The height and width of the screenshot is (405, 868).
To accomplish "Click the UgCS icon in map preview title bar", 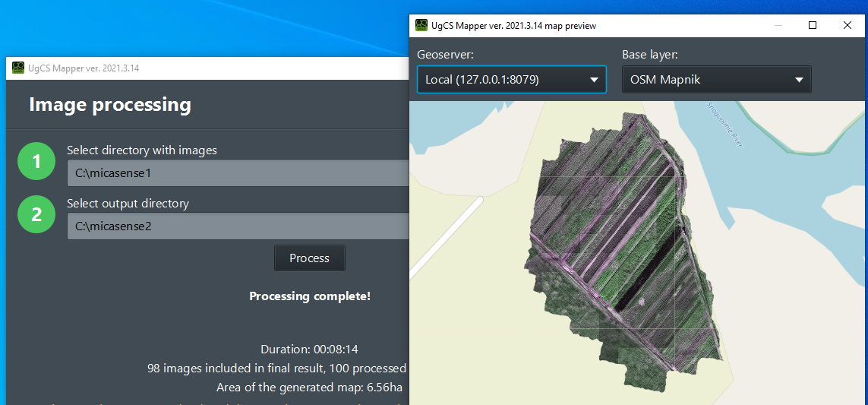I will click(x=421, y=25).
